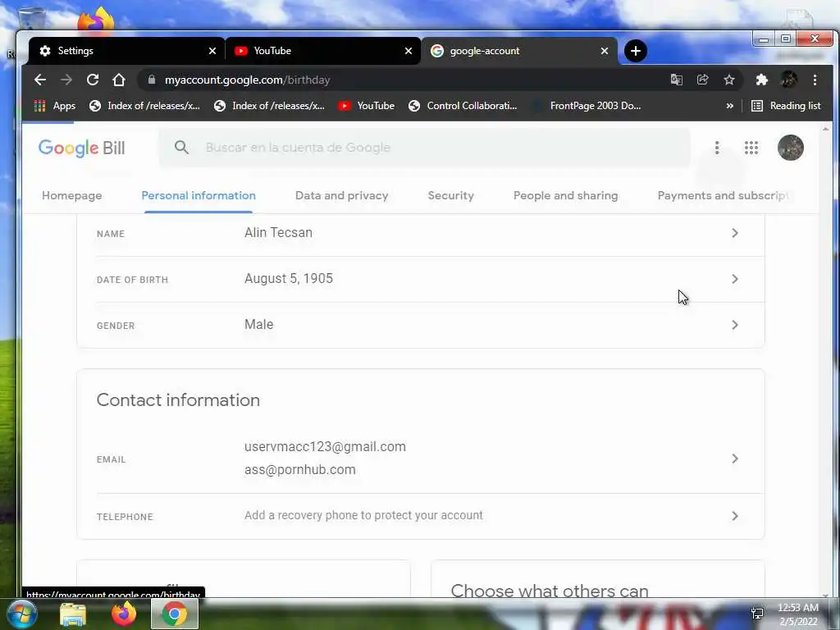Reload the page with the refresh icon
840x630 pixels.
(93, 80)
